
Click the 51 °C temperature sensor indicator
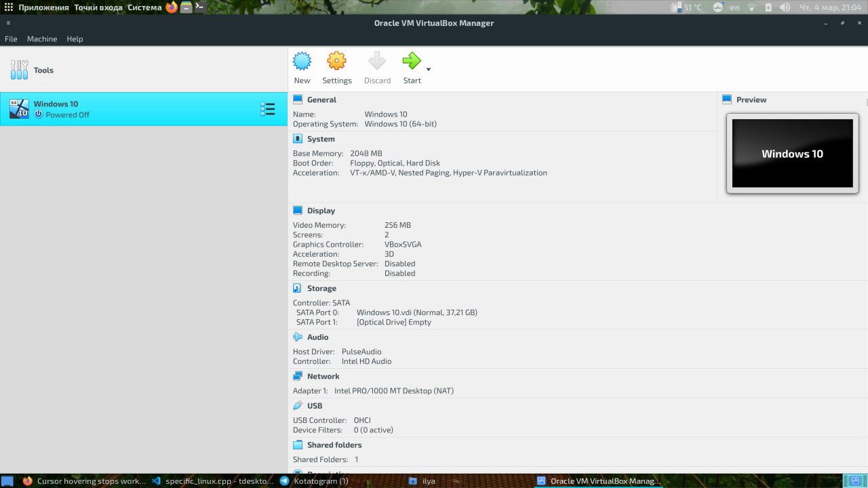[688, 7]
